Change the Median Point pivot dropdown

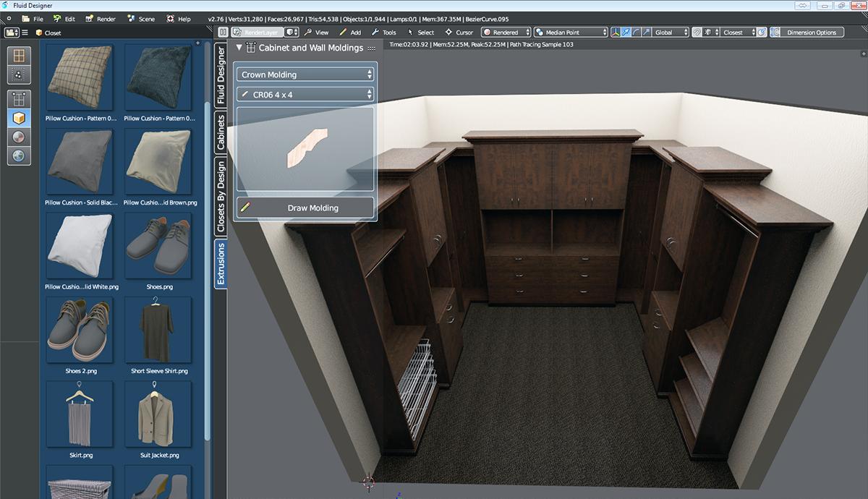(571, 33)
